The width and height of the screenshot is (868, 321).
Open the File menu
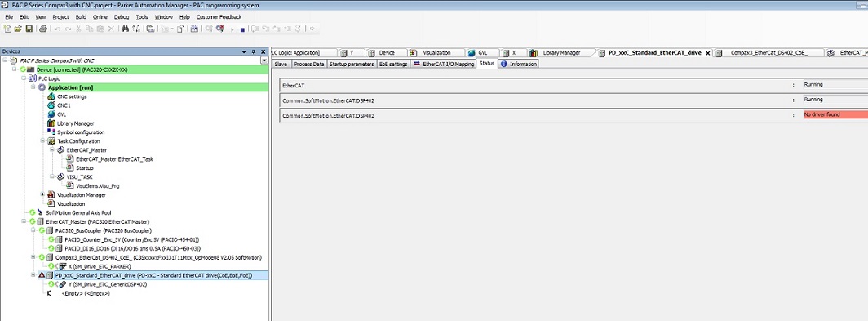pos(8,17)
